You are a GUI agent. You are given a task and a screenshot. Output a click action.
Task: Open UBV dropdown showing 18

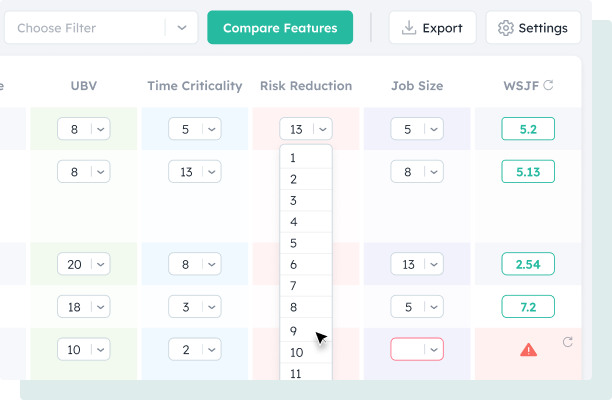pyautogui.click(x=84, y=306)
